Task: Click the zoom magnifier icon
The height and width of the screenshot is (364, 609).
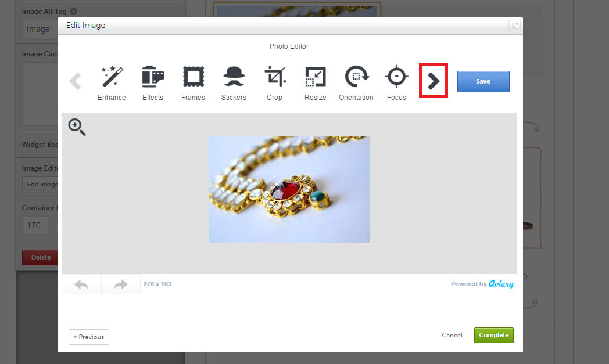Action: pos(77,127)
